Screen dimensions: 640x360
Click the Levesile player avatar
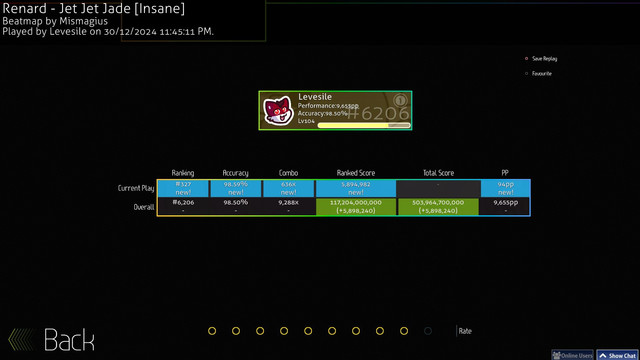pos(278,111)
